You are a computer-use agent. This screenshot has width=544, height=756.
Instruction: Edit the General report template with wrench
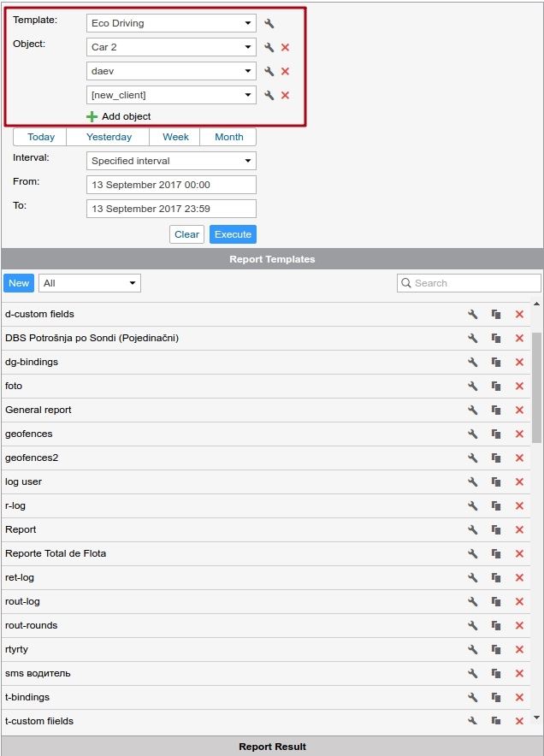[x=472, y=410]
